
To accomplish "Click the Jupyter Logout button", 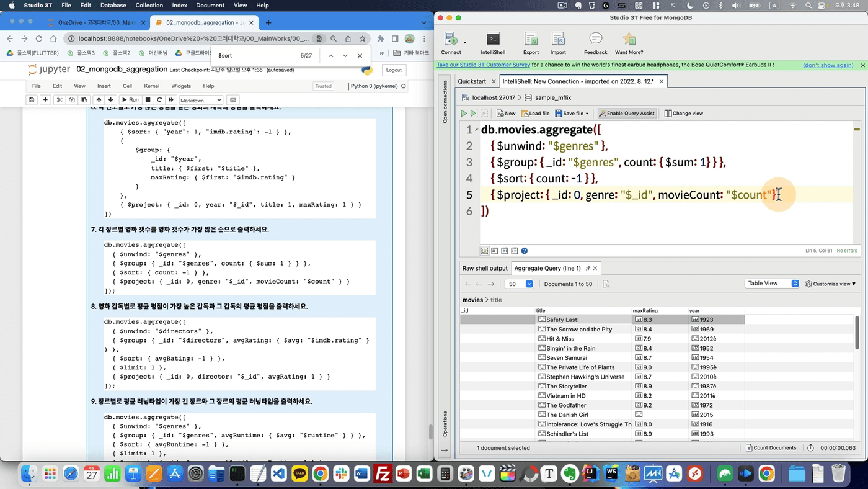I will pos(394,70).
